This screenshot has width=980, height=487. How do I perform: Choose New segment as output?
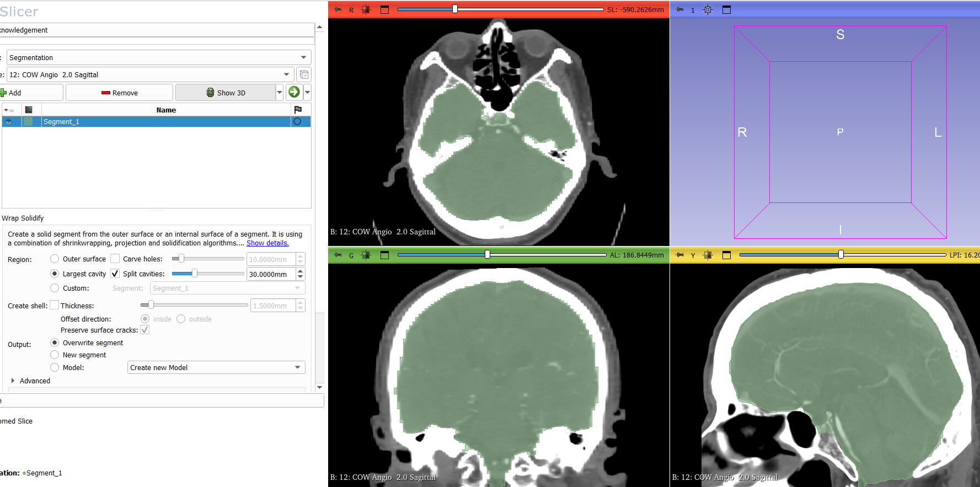(x=55, y=355)
